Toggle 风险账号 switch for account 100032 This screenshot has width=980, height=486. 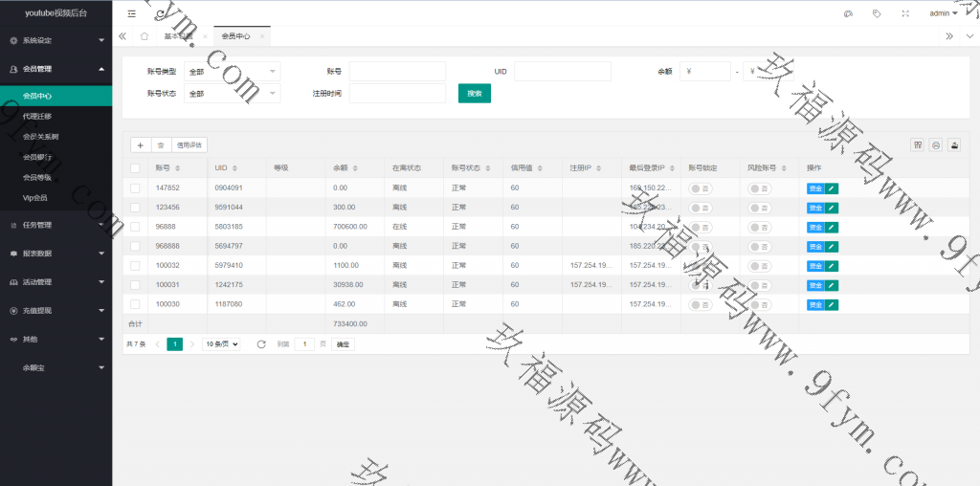[760, 265]
